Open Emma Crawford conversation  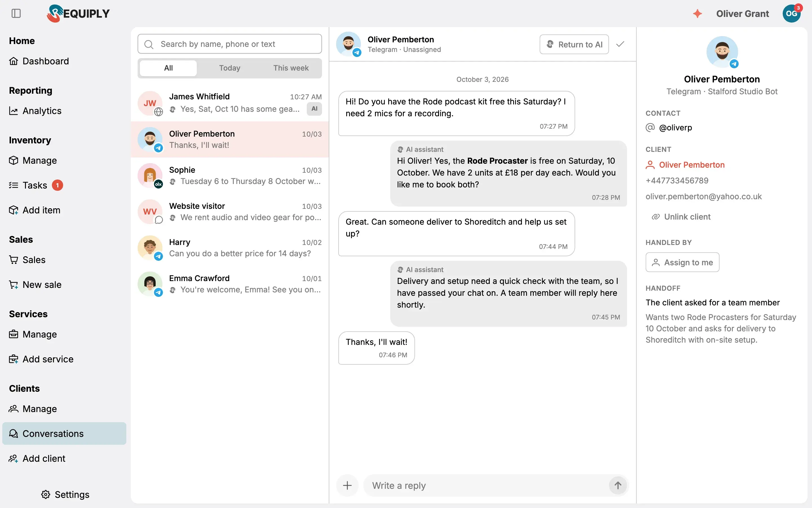point(230,284)
